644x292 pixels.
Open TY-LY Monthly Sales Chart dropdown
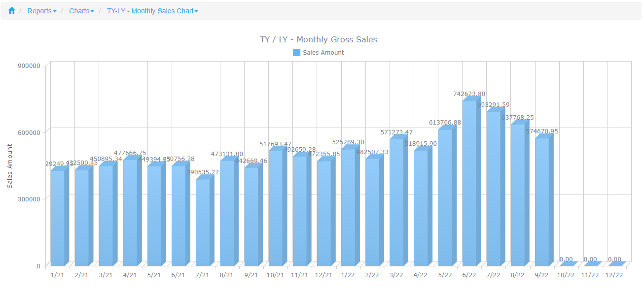(x=152, y=11)
